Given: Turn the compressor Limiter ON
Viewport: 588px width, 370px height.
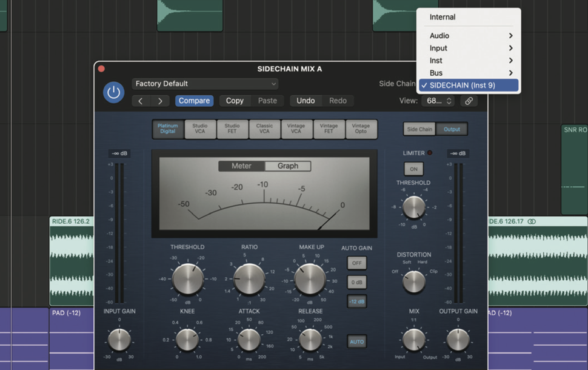Looking at the screenshot, I should (x=413, y=169).
